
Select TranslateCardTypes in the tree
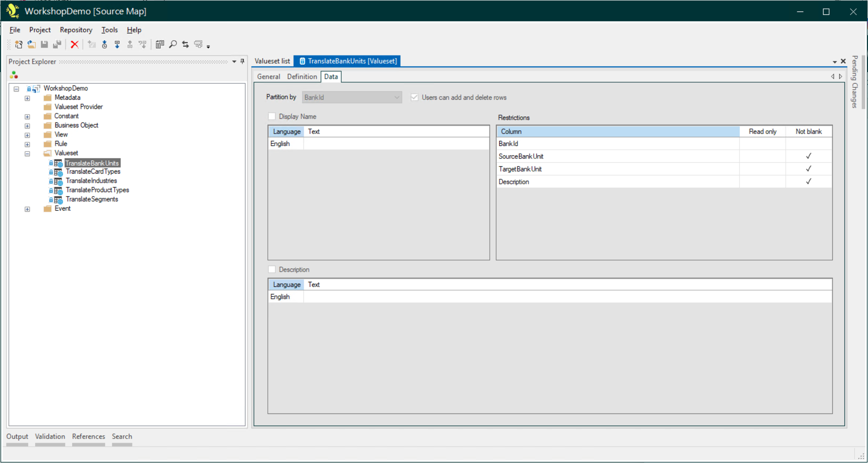click(93, 172)
